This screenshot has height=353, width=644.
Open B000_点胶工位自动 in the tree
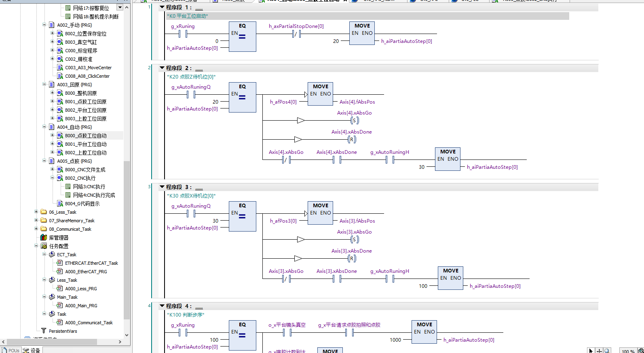click(x=86, y=136)
